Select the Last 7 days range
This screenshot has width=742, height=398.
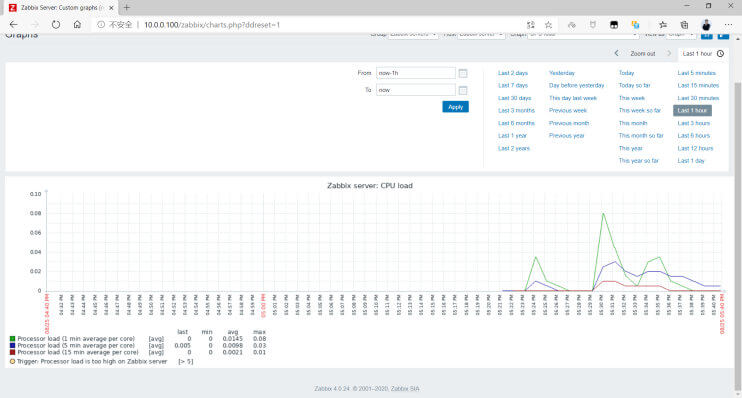click(512, 86)
